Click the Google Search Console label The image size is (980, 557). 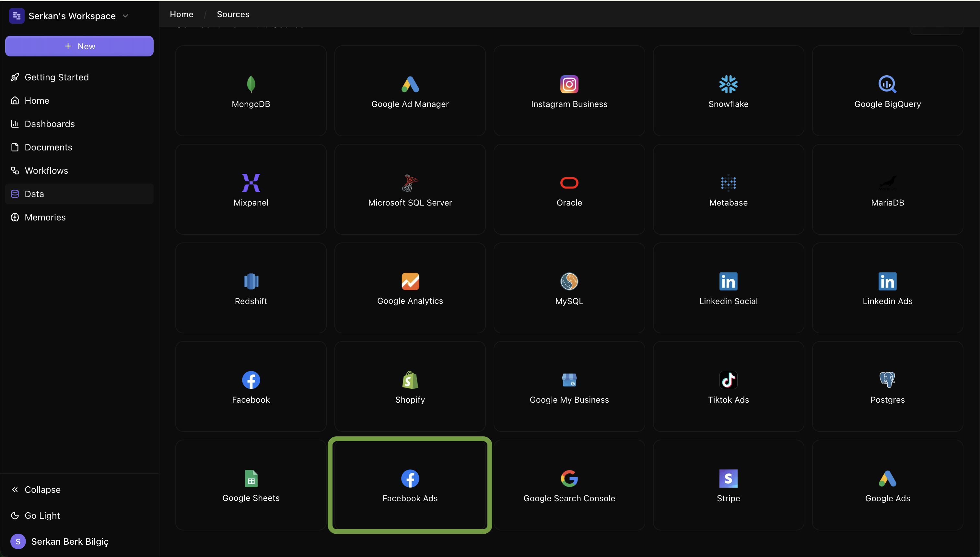pos(569,498)
